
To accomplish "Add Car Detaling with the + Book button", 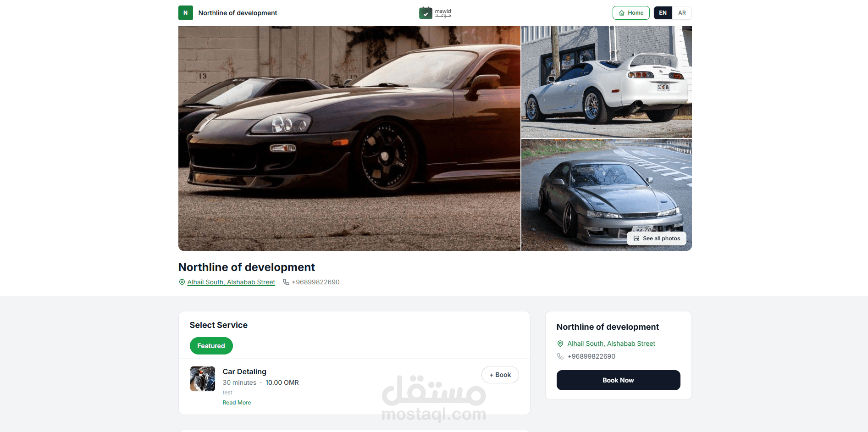I will point(500,375).
